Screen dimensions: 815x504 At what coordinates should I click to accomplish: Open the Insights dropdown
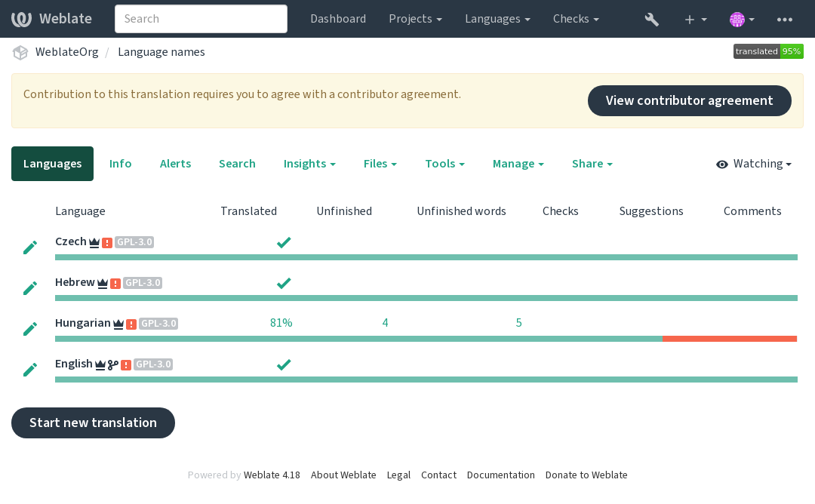click(x=309, y=164)
